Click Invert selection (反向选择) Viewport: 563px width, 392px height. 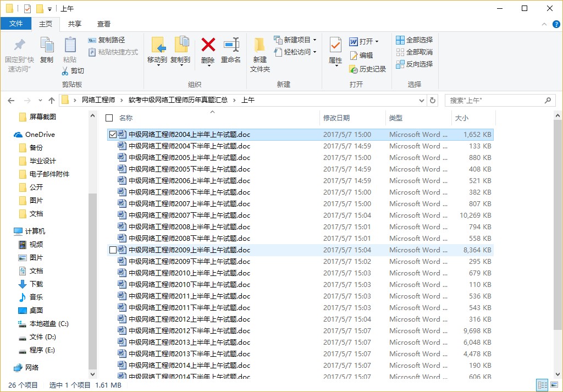[x=415, y=64]
